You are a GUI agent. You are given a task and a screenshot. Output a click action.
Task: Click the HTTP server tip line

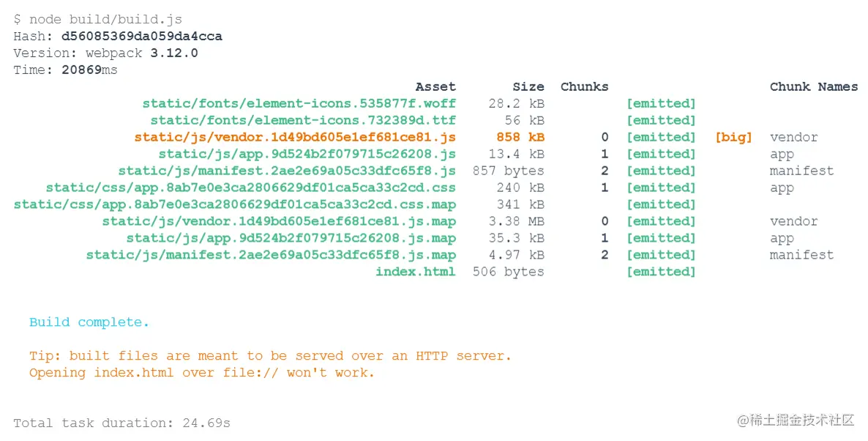[x=270, y=356]
